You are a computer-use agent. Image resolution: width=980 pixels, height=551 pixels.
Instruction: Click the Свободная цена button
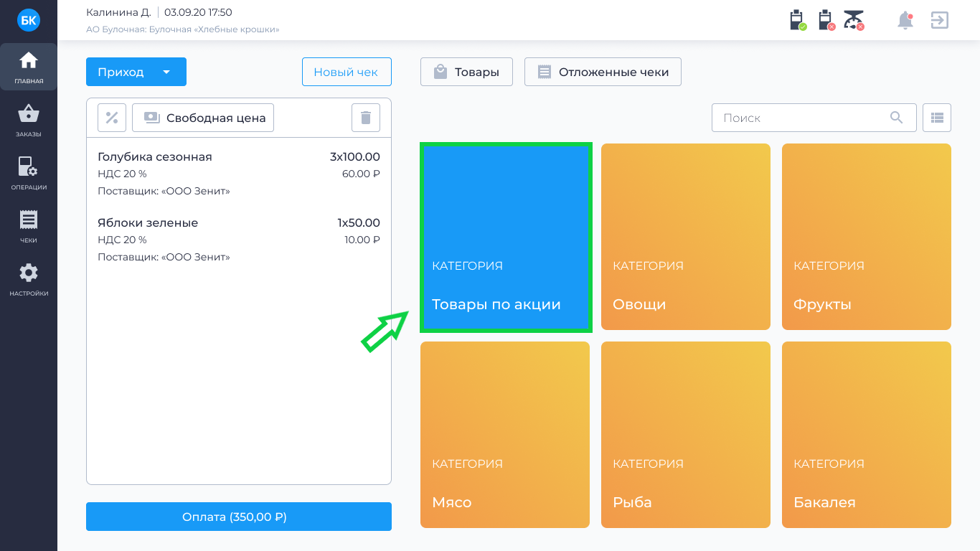click(203, 118)
